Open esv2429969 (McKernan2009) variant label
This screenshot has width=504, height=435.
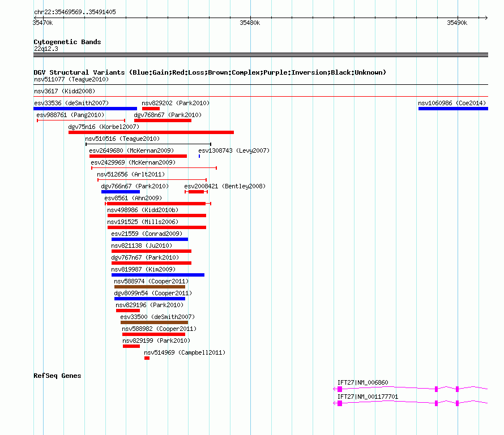click(133, 162)
